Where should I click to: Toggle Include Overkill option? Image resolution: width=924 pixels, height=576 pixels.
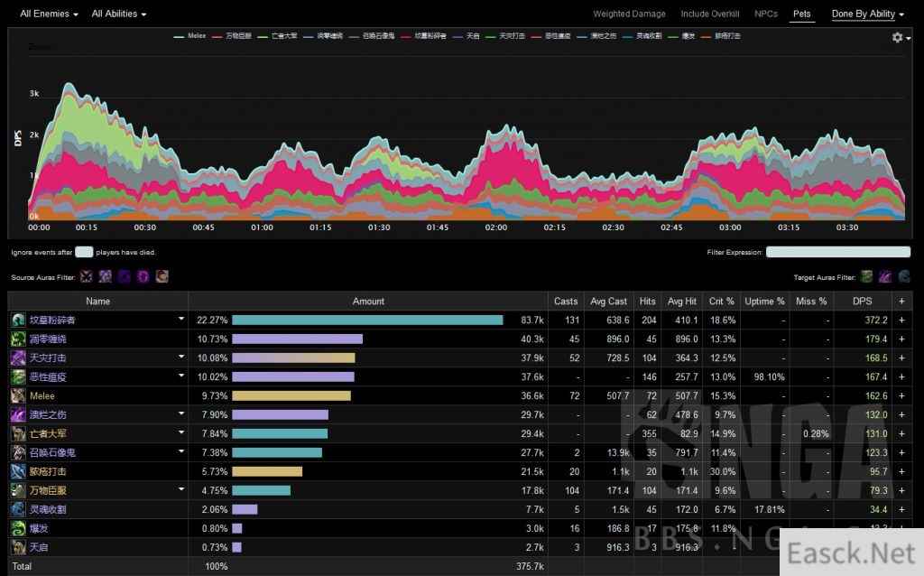click(x=709, y=14)
